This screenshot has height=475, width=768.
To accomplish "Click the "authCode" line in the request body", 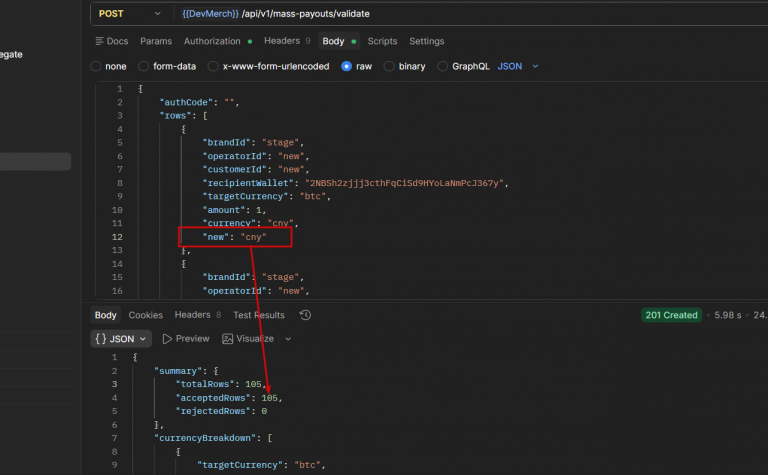I will coord(199,102).
